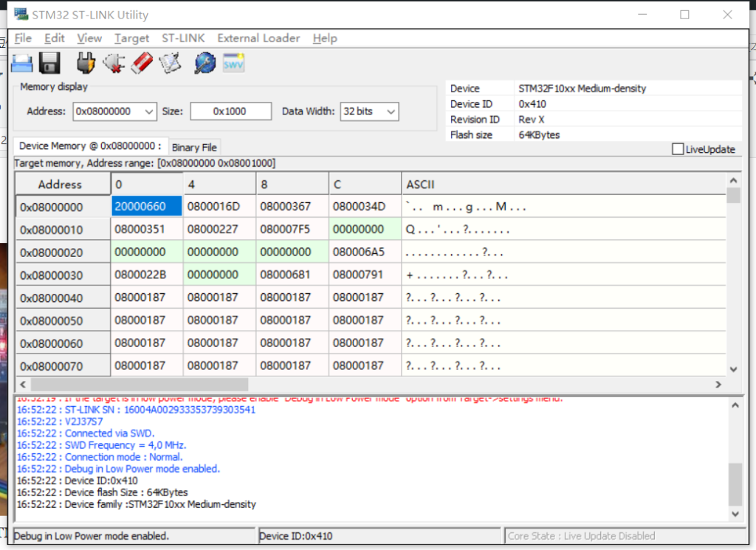Image resolution: width=756 pixels, height=550 pixels.
Task: Enable the LiveUpdate checkbox
Action: click(x=678, y=149)
